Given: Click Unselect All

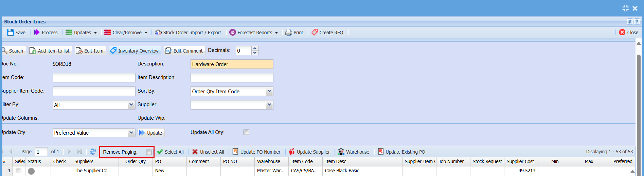Looking at the screenshot, I should point(208,152).
